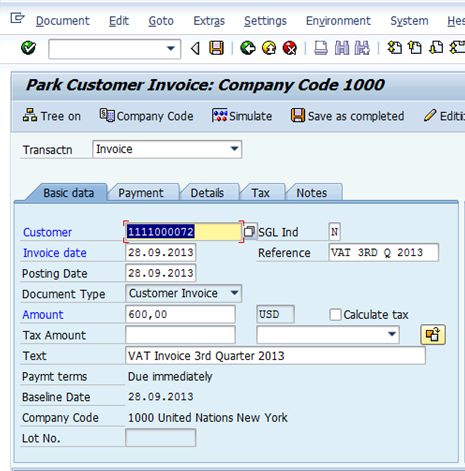
Task: Click the Customer field label
Action: click(47, 232)
